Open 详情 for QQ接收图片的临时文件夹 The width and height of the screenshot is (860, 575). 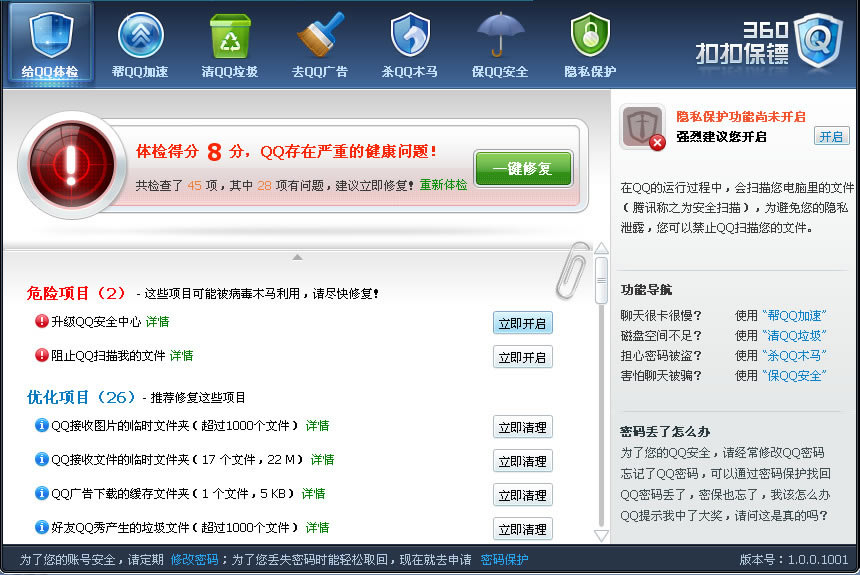318,426
